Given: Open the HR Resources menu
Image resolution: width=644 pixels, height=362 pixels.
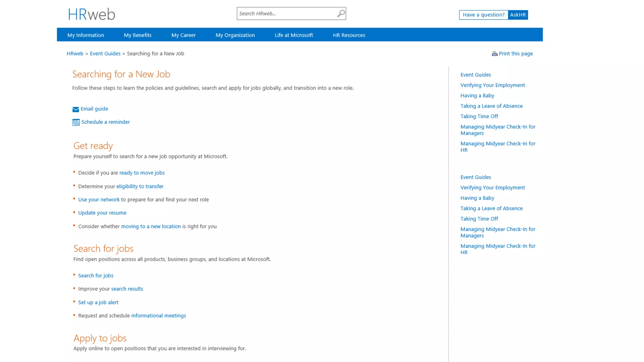Looking at the screenshot, I should 349,35.
